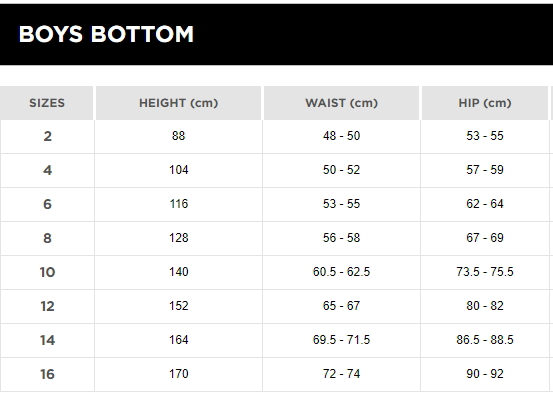Click size 12 row label
553x395 pixels.
pos(48,306)
